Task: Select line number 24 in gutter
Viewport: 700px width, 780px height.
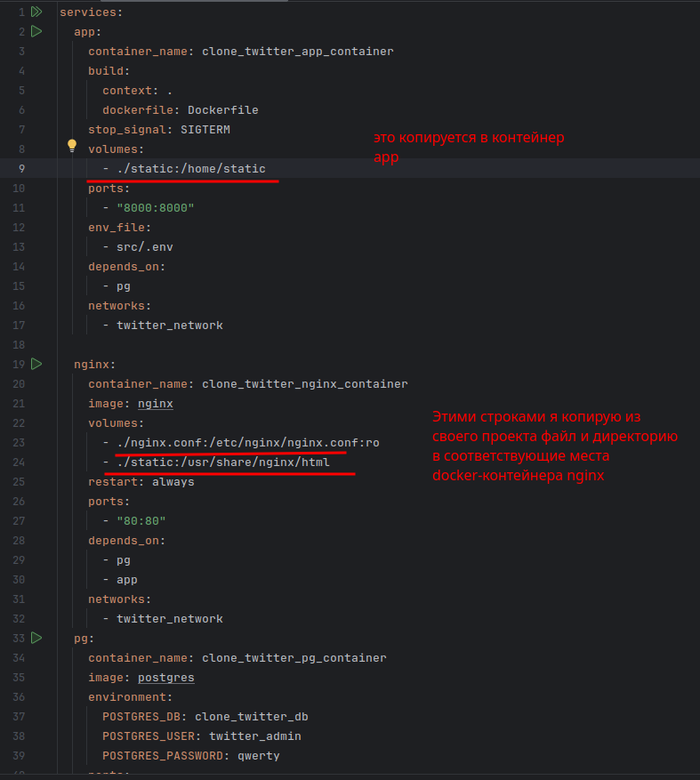Action: tap(19, 462)
